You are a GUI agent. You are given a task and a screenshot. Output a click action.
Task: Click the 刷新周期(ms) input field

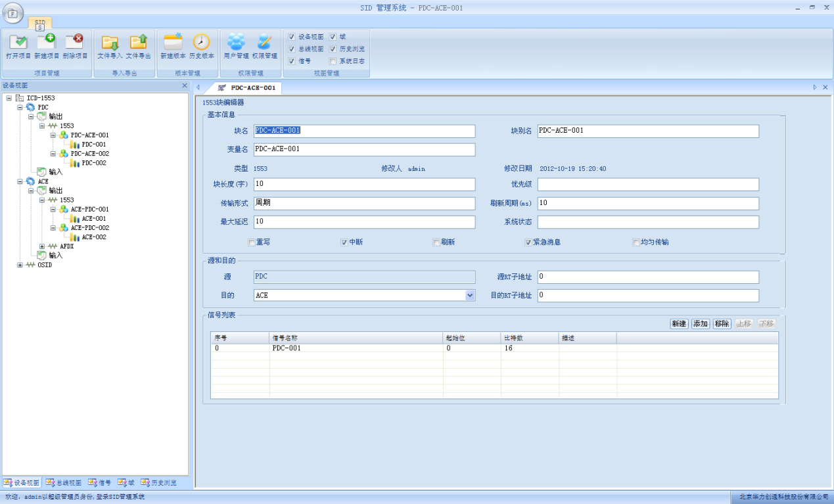(x=648, y=204)
